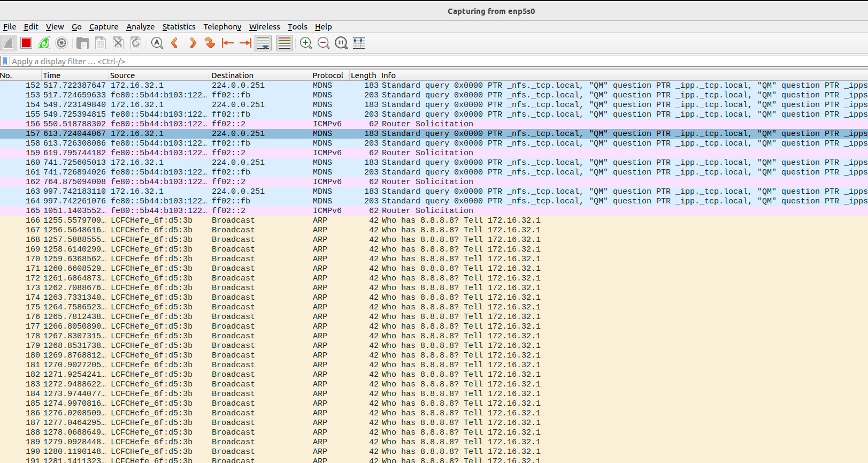Restart the current capture with green fin
Image resolution: width=868 pixels, height=463 pixels.
(x=44, y=43)
